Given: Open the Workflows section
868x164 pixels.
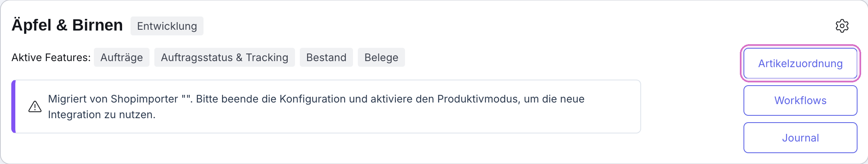Looking at the screenshot, I should (800, 100).
